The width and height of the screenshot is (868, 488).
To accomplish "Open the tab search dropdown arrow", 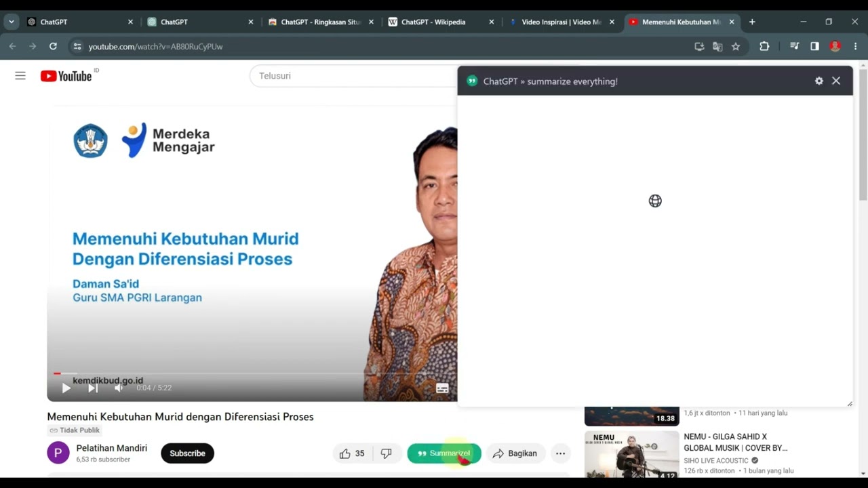I will point(11,22).
